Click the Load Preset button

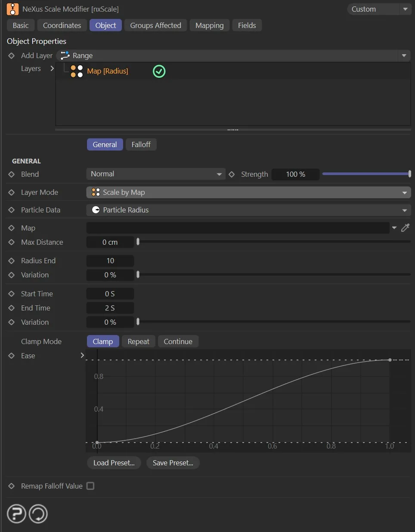tap(114, 463)
